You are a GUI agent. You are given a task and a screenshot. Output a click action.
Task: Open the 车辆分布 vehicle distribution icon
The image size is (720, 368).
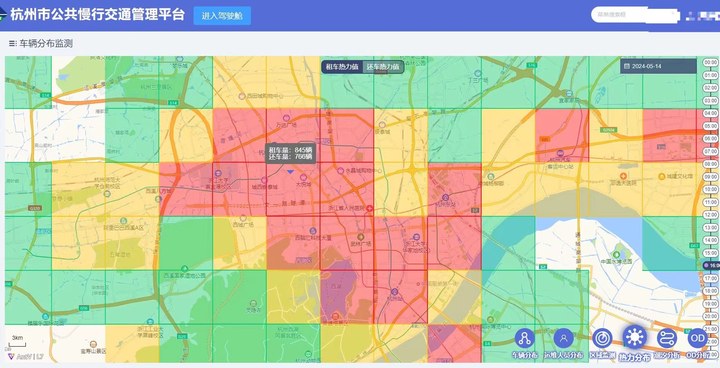(524, 339)
